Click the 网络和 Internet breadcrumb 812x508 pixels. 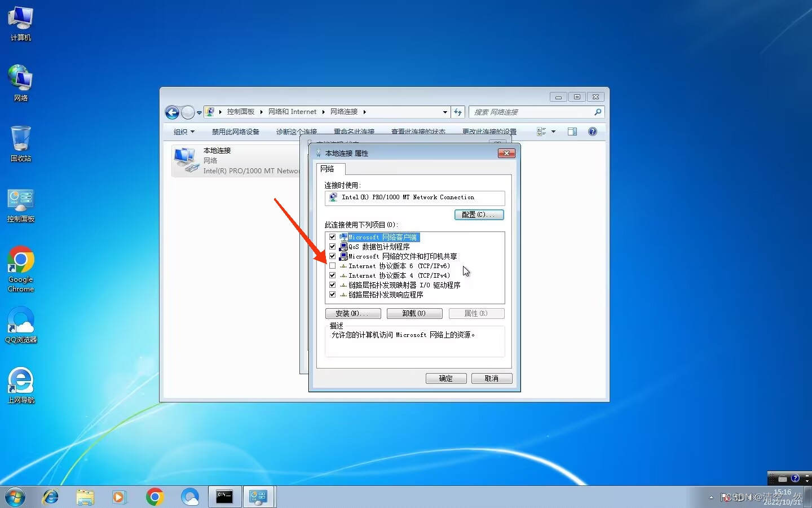(x=292, y=112)
